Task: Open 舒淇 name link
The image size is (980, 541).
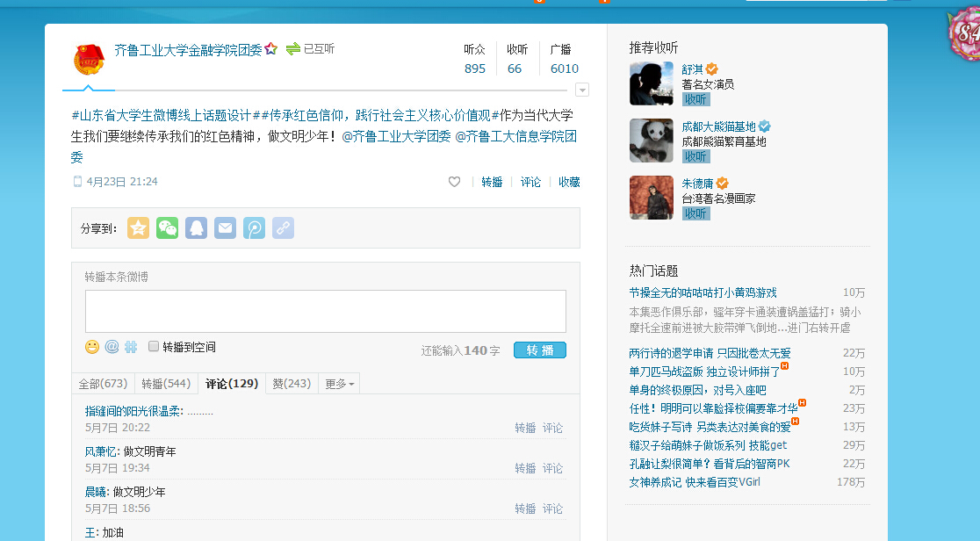Action: (693, 69)
